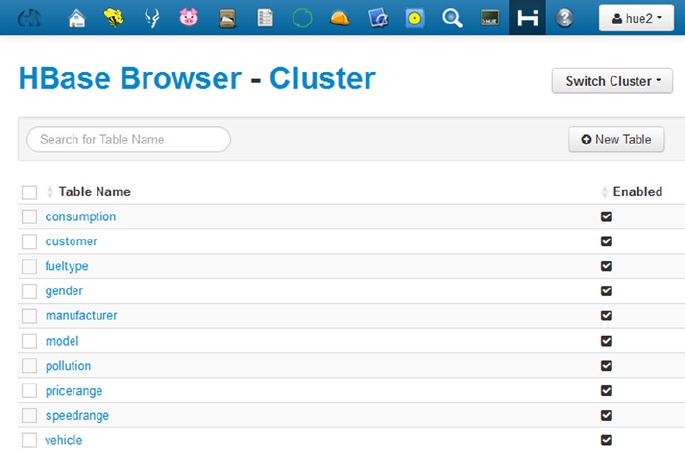The image size is (685, 456).
Task: Toggle enabled state for speedrange table
Action: (x=606, y=415)
